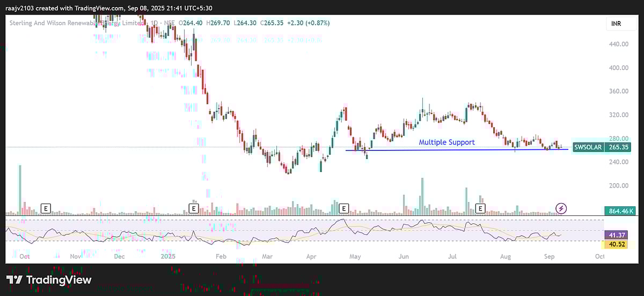Click the 360.00 price axis label

coord(619,91)
